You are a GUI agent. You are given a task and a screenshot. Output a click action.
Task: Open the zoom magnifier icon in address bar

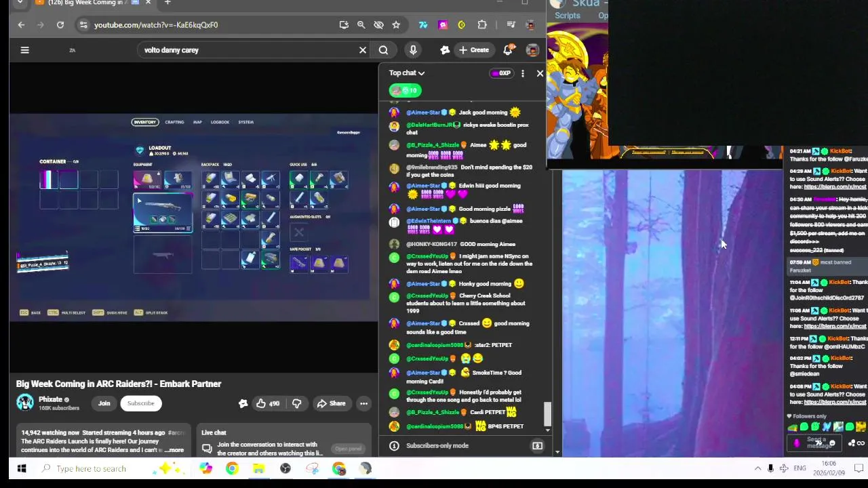361,25
